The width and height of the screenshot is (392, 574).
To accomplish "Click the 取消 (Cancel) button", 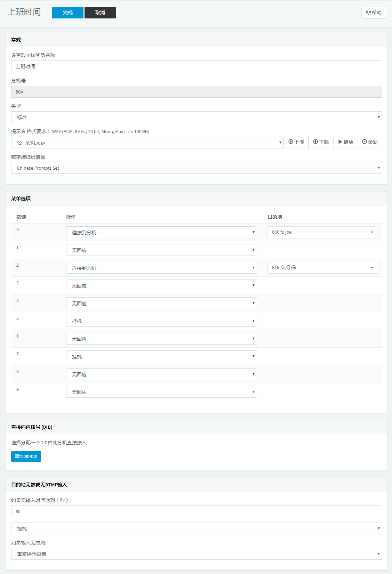I will coord(100,13).
